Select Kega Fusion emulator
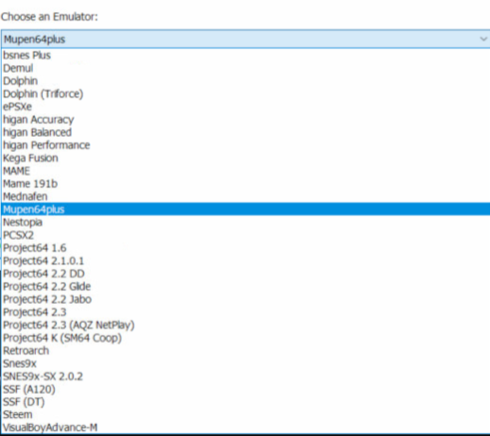The width and height of the screenshot is (490, 436). [x=246, y=158]
